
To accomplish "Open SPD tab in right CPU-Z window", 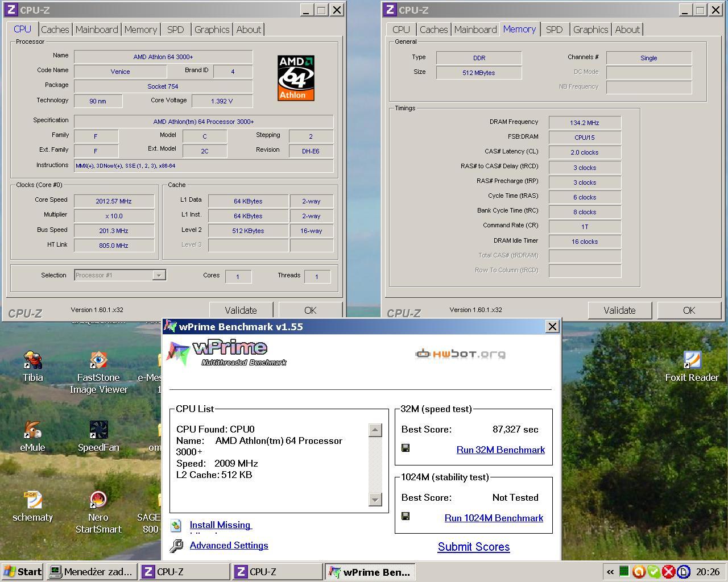I will tap(554, 30).
